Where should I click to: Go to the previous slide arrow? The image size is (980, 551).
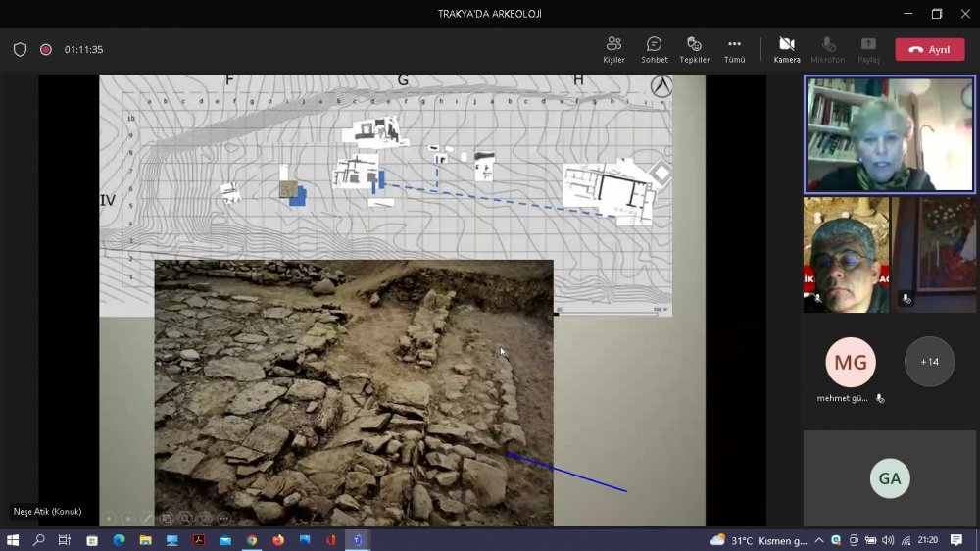coord(109,518)
